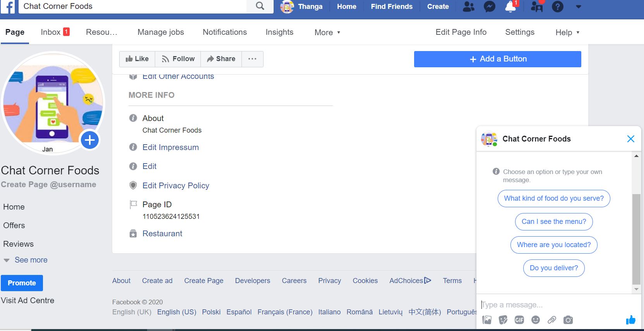Click Create Page @username link
The width and height of the screenshot is (644, 331).
pos(48,184)
